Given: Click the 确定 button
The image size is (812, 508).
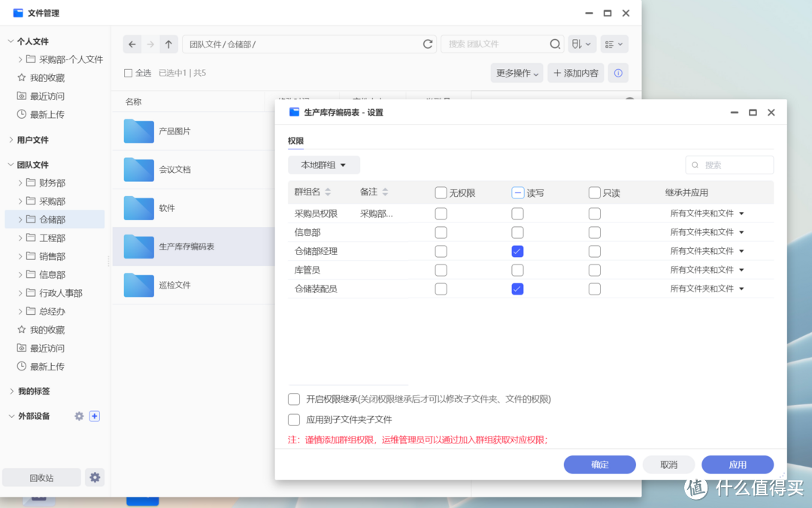Looking at the screenshot, I should (x=599, y=464).
